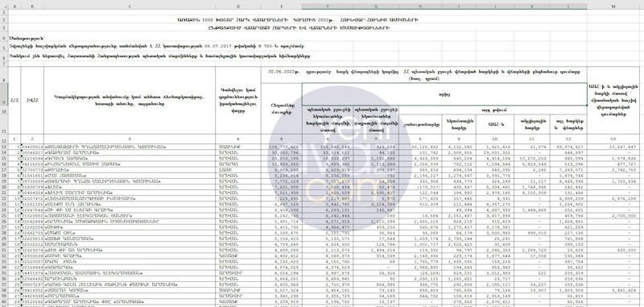Select column E header
This screenshot has width=644, height=307.
pos(281,6)
